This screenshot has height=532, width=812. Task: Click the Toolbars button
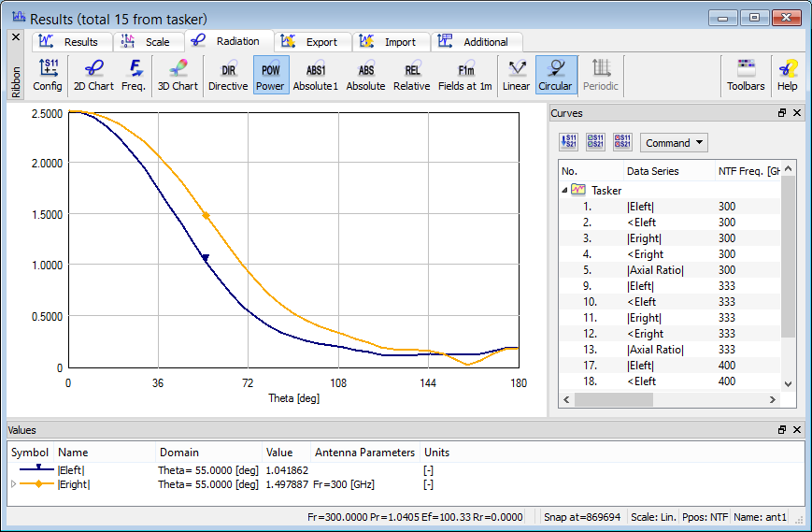coord(746,75)
